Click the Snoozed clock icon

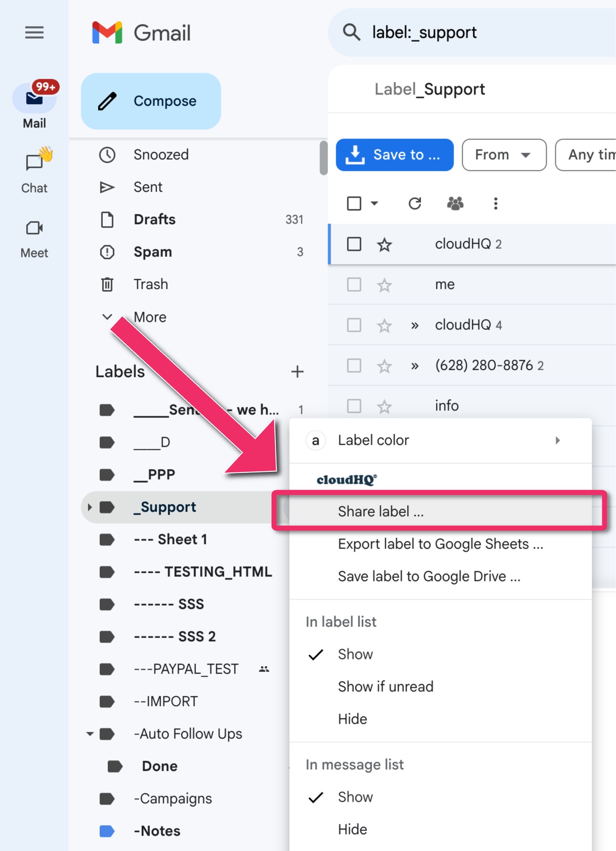107,155
